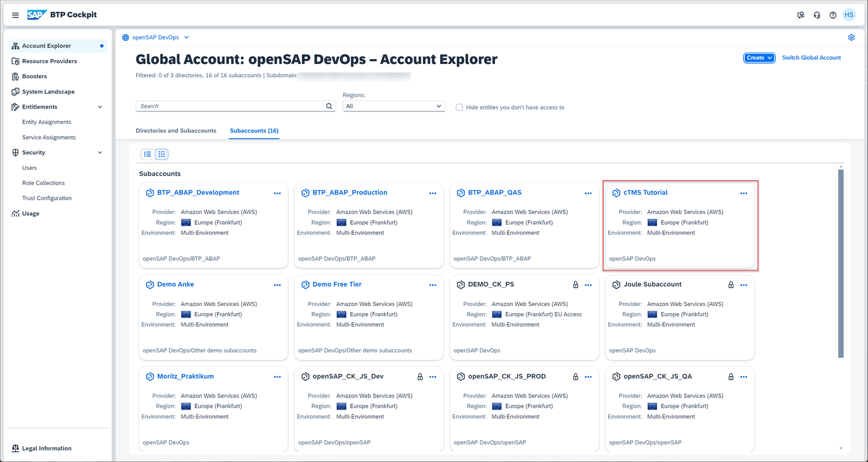Expand the openSAP DevOps breadcrumb dropdown

click(186, 37)
